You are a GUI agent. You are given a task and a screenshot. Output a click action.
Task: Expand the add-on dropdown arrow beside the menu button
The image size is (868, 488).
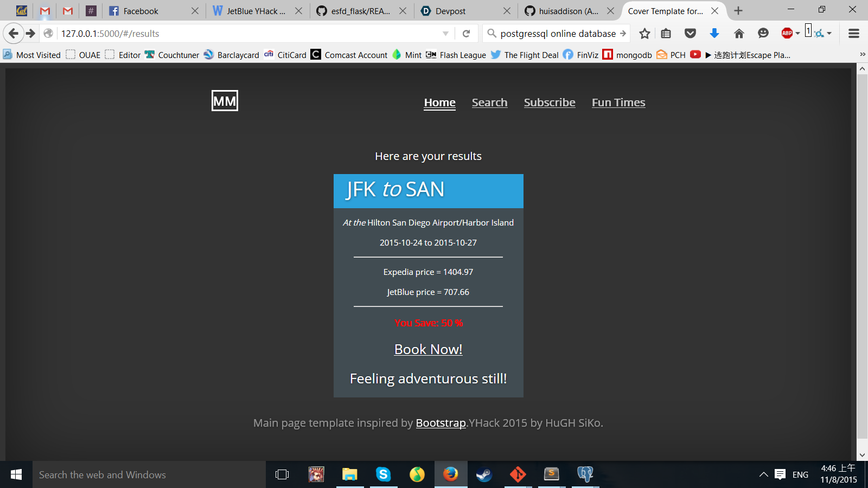tap(829, 34)
